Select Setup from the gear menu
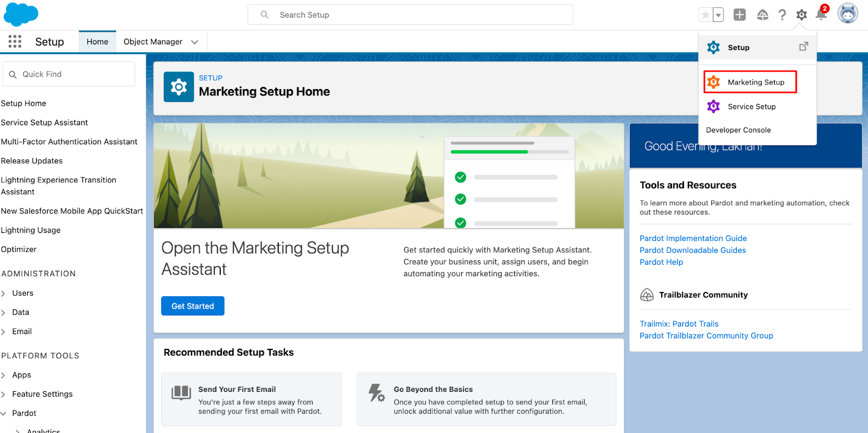868x433 pixels. pyautogui.click(x=758, y=48)
